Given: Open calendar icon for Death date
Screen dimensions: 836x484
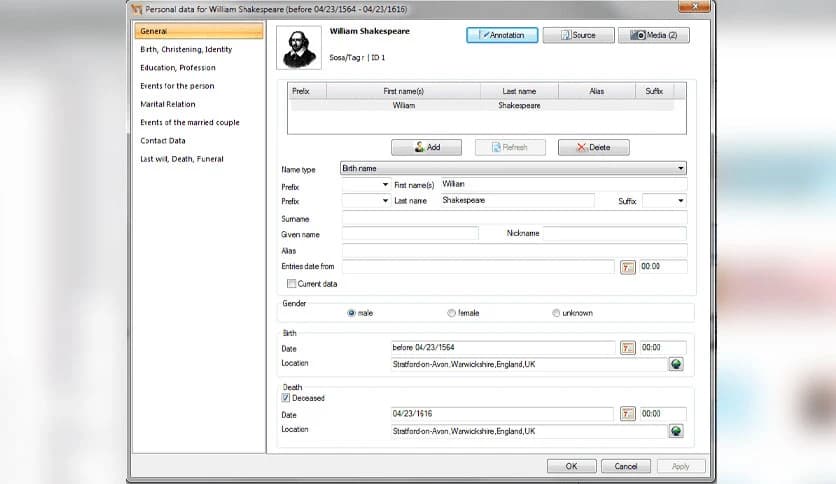Looking at the screenshot, I should point(628,414).
